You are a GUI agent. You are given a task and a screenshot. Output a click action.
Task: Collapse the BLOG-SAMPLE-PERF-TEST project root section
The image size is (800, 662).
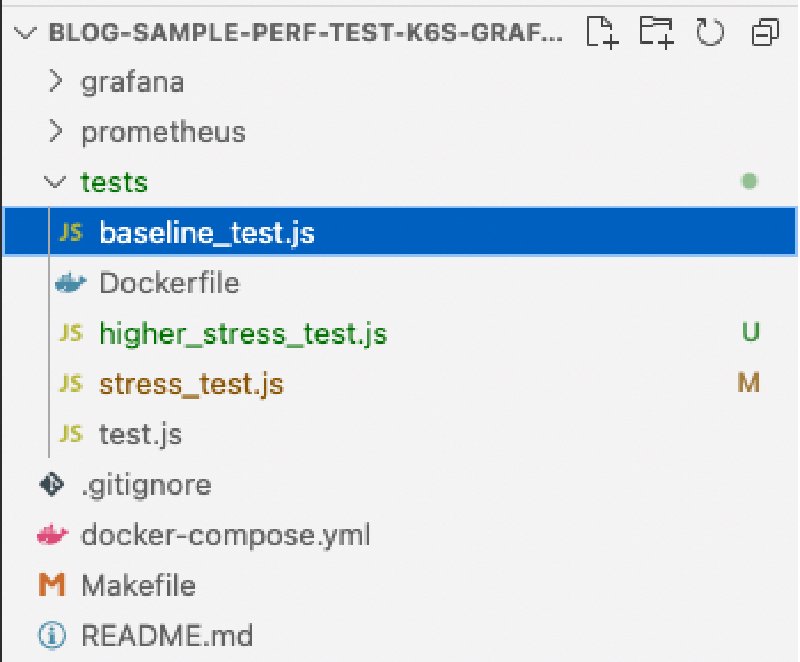(25, 33)
